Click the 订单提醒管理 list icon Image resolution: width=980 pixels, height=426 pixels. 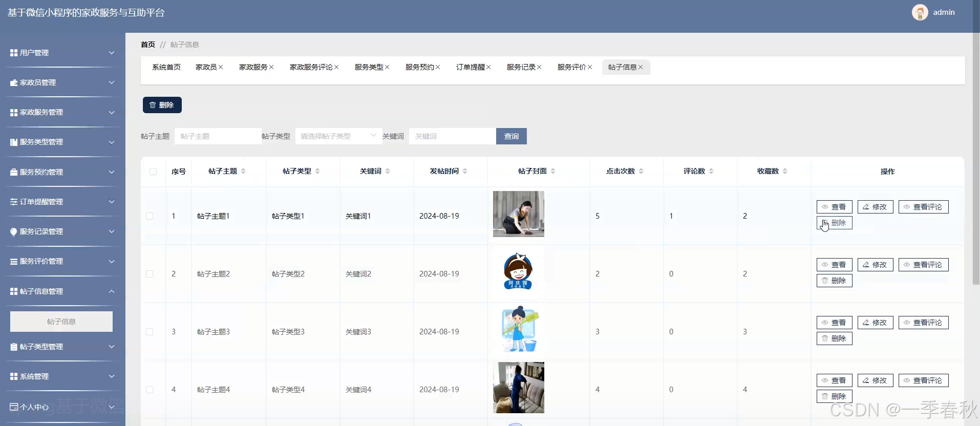click(x=14, y=202)
